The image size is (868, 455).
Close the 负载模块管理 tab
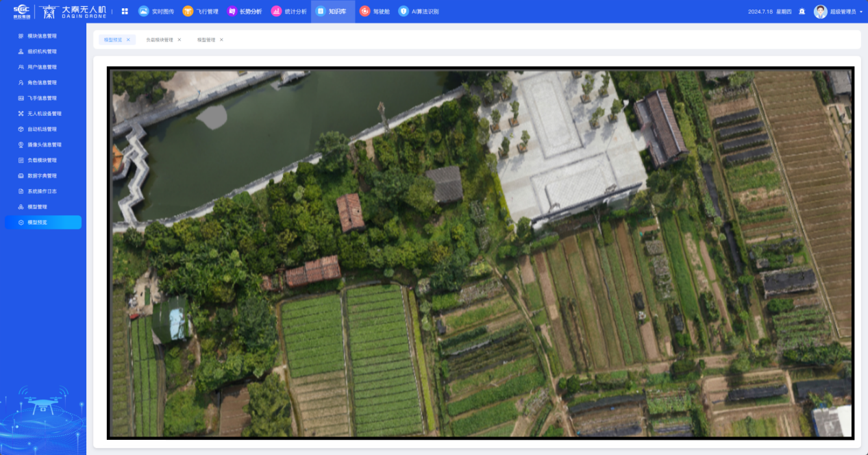pos(179,40)
